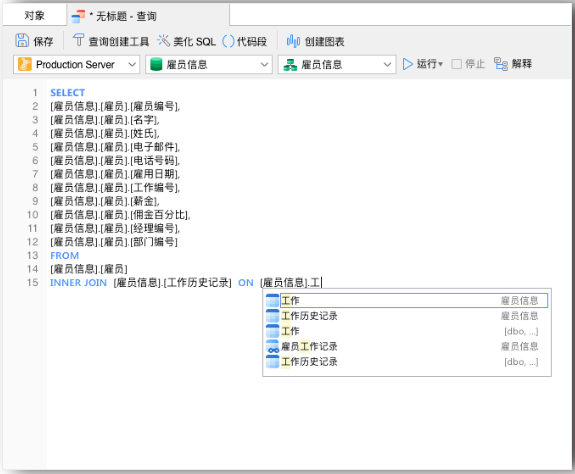Click the Beautify SQL (美化 SQL) wand icon
Image resolution: width=575 pixels, height=474 pixels.
click(164, 41)
